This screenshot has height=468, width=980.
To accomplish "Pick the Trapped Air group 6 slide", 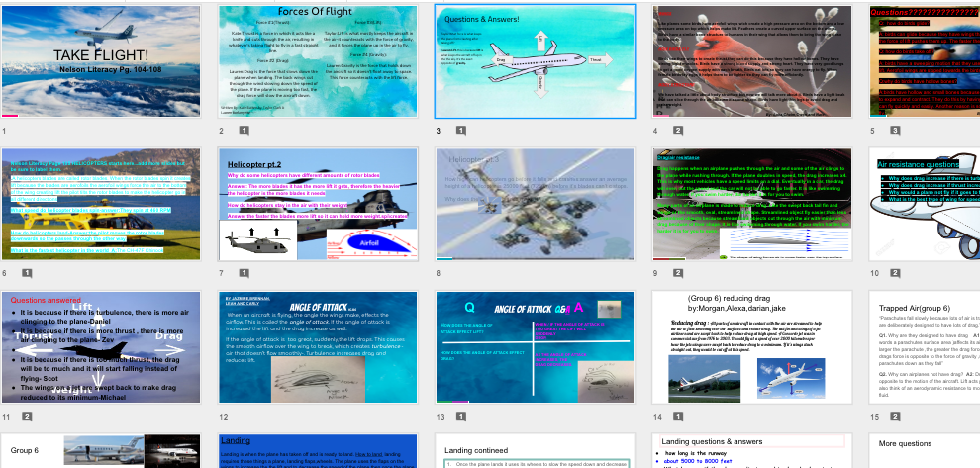I will (924, 348).
